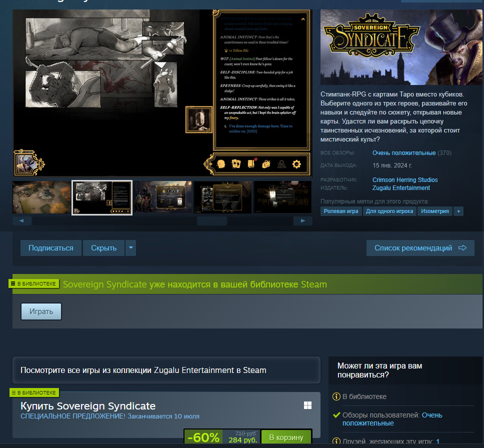Click the green 'уже находится в вашей библиотеке' message

pyautogui.click(x=195, y=284)
